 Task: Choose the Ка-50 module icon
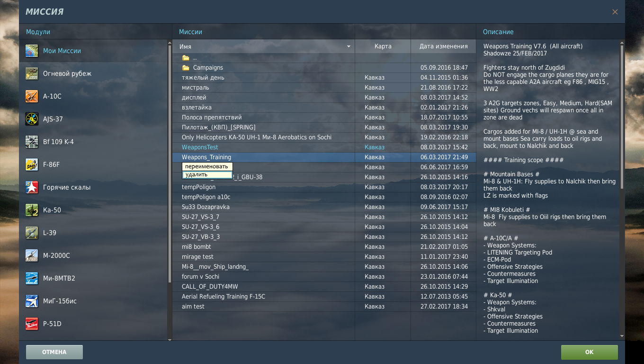[x=32, y=210]
